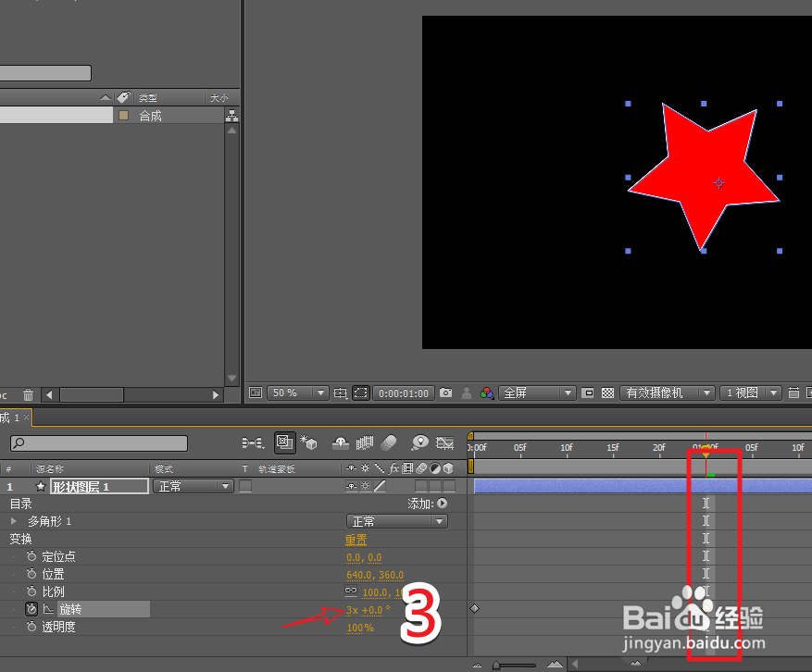The width and height of the screenshot is (812, 672).
Task: Toggle the frame blending filmstrip icon
Action: 365,442
